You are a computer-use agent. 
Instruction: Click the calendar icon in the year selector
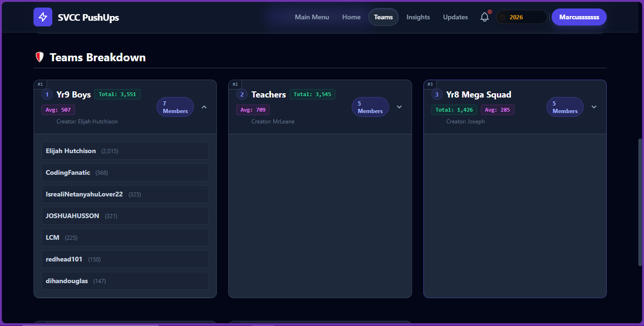tap(503, 17)
